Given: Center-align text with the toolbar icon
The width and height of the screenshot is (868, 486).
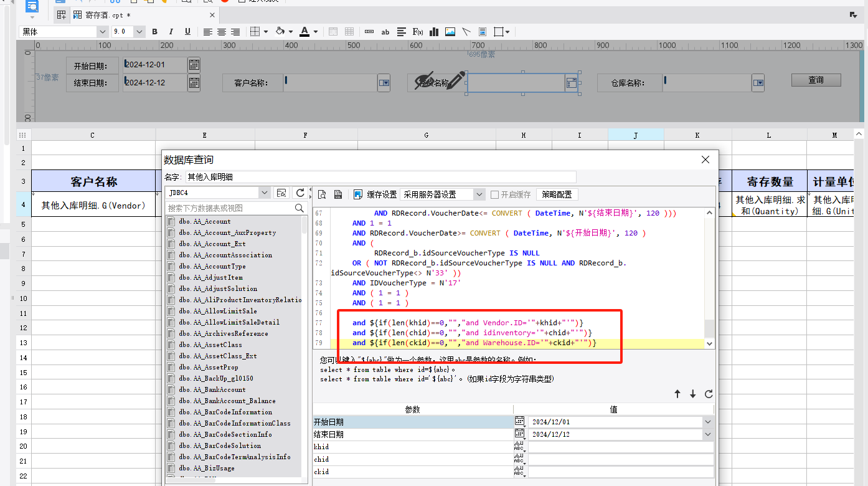Looking at the screenshot, I should pyautogui.click(x=221, y=32).
